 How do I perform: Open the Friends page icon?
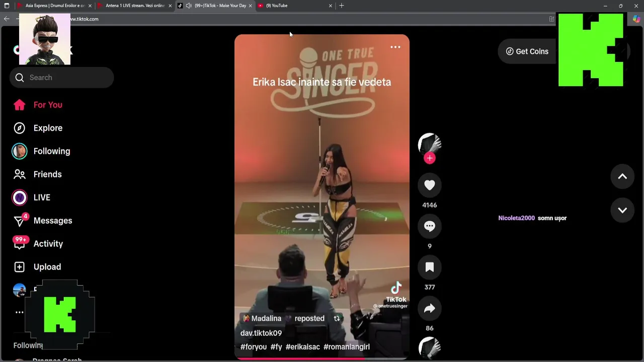coord(19,174)
